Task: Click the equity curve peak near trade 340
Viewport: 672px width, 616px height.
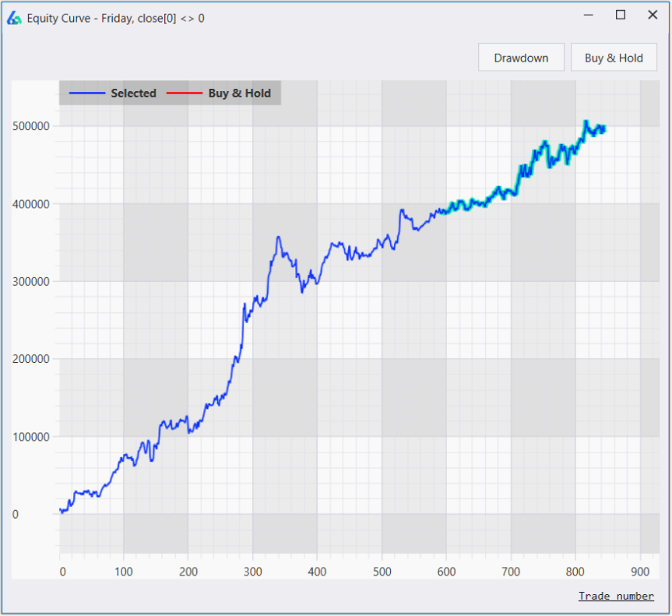Action: pyautogui.click(x=279, y=237)
